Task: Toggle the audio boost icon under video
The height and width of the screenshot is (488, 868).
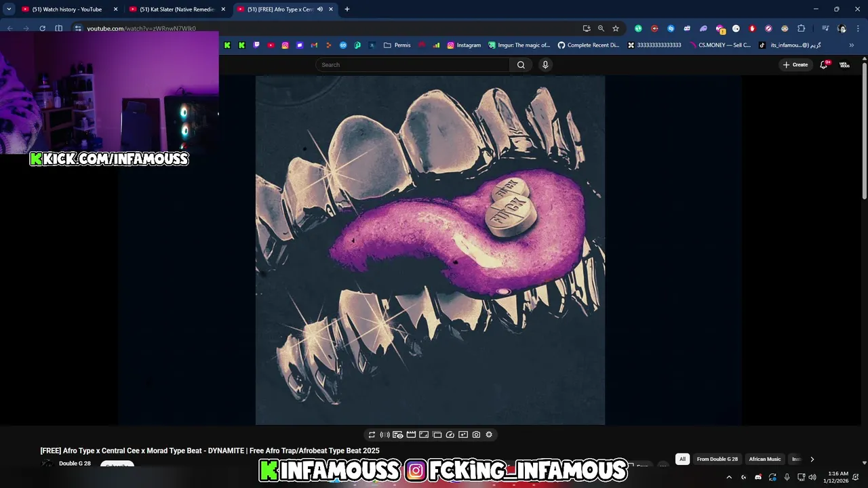Action: [x=384, y=434]
